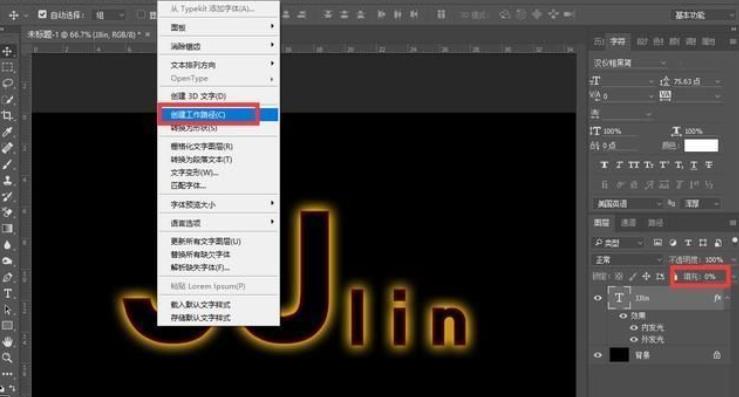Switch to the 图层 layers tab

pyautogui.click(x=601, y=223)
